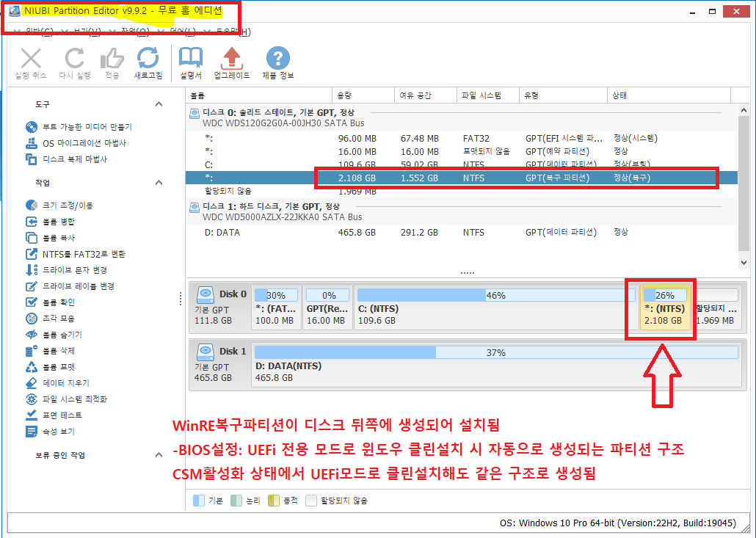Viewport: 756px width, 538px height.
Task: Click the 기본 legend color swatch
Action: click(x=199, y=501)
